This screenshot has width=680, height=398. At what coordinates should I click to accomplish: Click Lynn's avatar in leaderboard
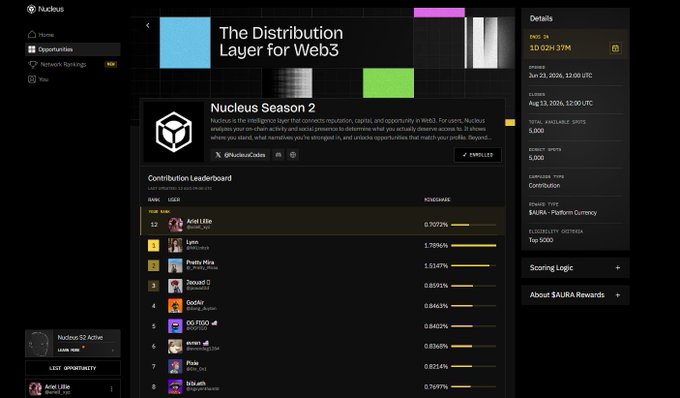pos(175,245)
